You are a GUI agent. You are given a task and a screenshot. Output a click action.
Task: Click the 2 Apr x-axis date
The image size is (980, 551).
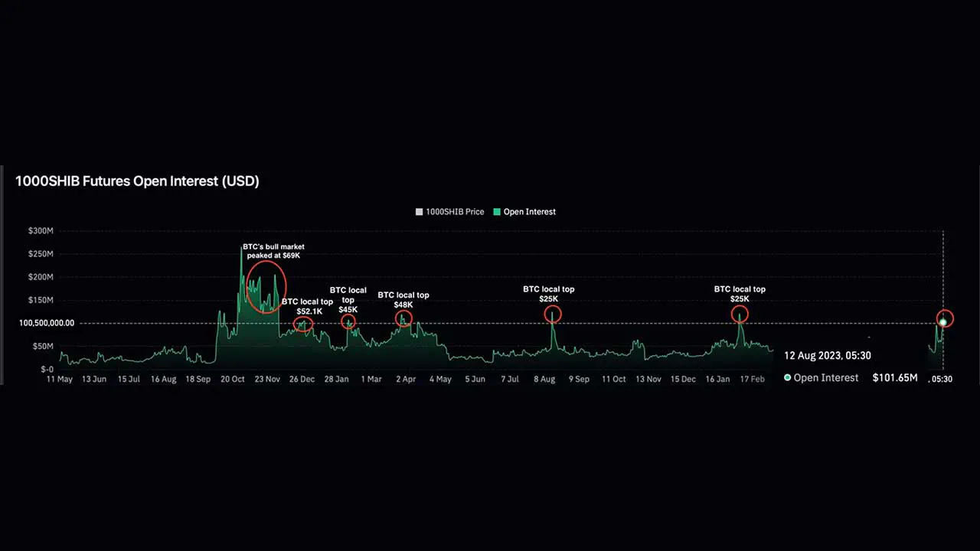tap(406, 379)
